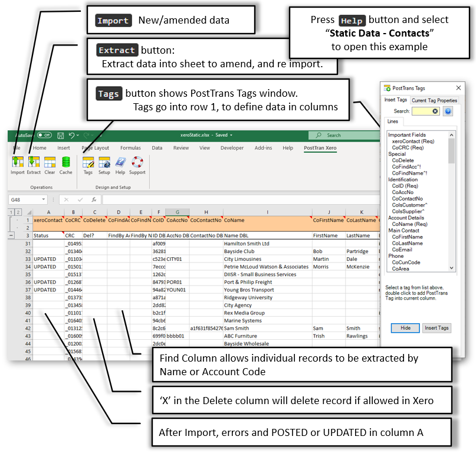476x456 pixels.
Task: Switch to the PostTran Xero ribbon tab
Action: [x=320, y=148]
